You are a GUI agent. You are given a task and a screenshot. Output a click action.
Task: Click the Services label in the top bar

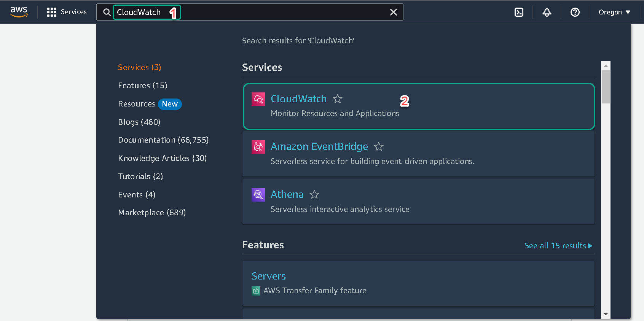(74, 12)
